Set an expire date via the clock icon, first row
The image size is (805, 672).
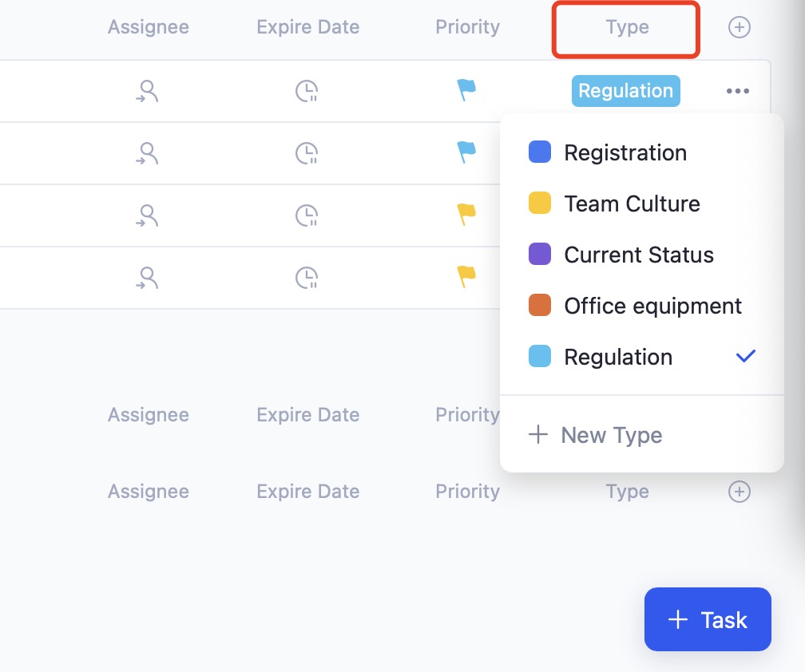tap(307, 90)
